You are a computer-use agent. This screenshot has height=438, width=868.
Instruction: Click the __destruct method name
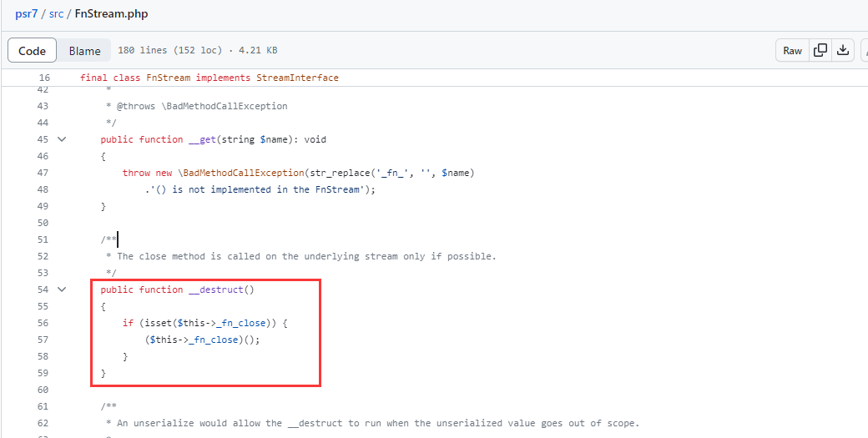pos(215,289)
